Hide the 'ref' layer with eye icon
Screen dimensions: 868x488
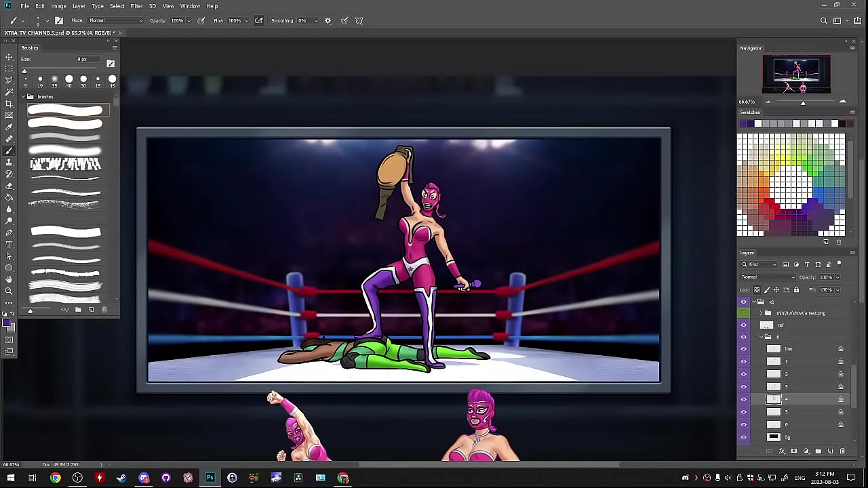click(743, 325)
